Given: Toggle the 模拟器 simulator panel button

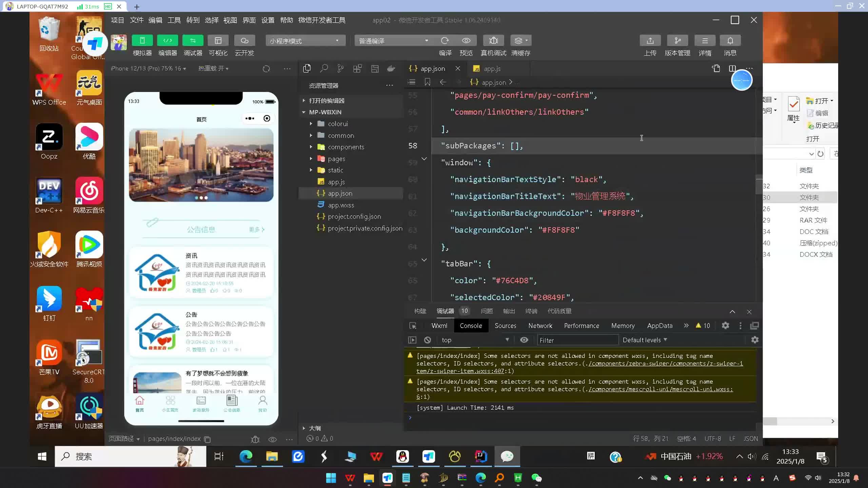Looking at the screenshot, I should tap(142, 41).
